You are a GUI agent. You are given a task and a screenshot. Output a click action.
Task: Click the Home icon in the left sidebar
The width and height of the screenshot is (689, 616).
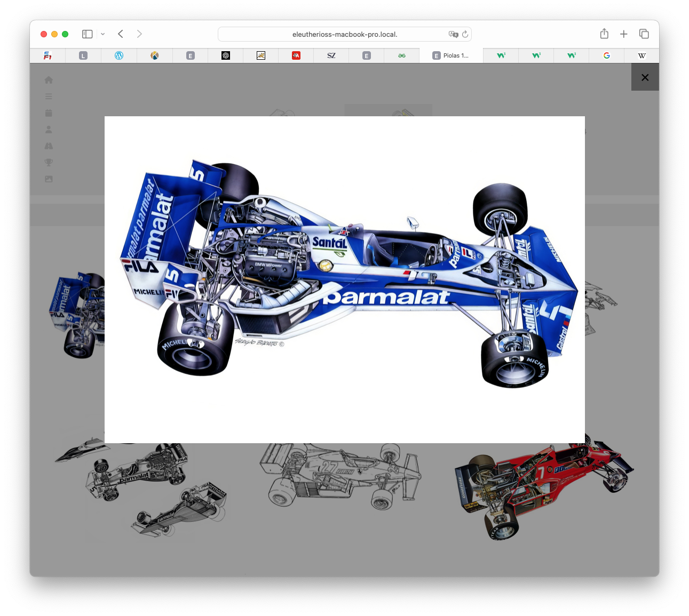point(49,80)
